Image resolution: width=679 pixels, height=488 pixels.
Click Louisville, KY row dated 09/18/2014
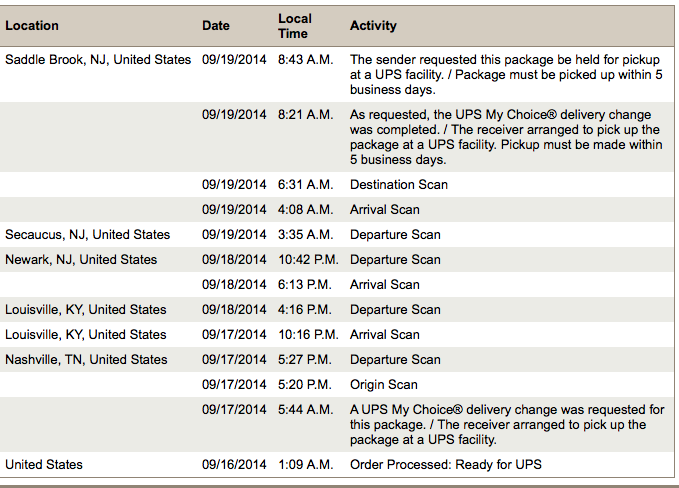tap(337, 310)
